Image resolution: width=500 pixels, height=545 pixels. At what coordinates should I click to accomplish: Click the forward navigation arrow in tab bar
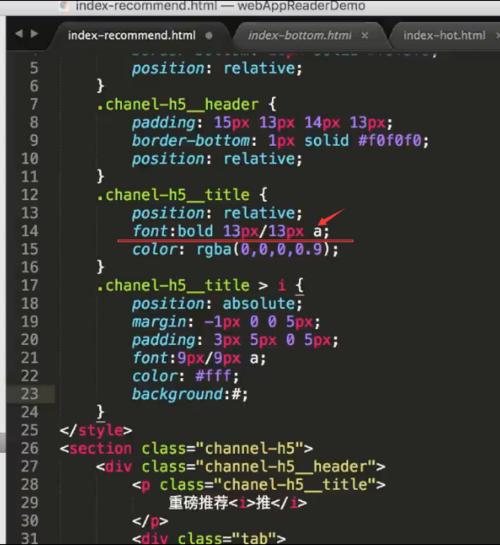coord(34,34)
